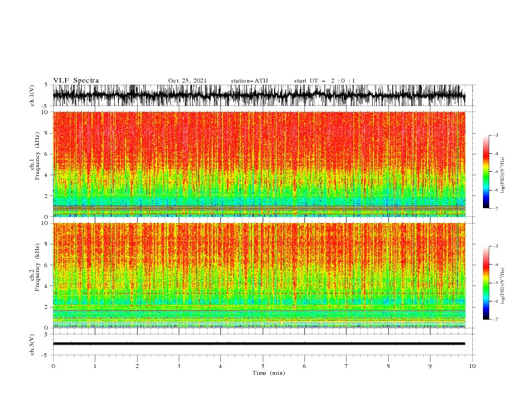Screen dimensions: 532x411
Task: Click the "-3" tick on ch.1 color bar
Action: (496, 135)
